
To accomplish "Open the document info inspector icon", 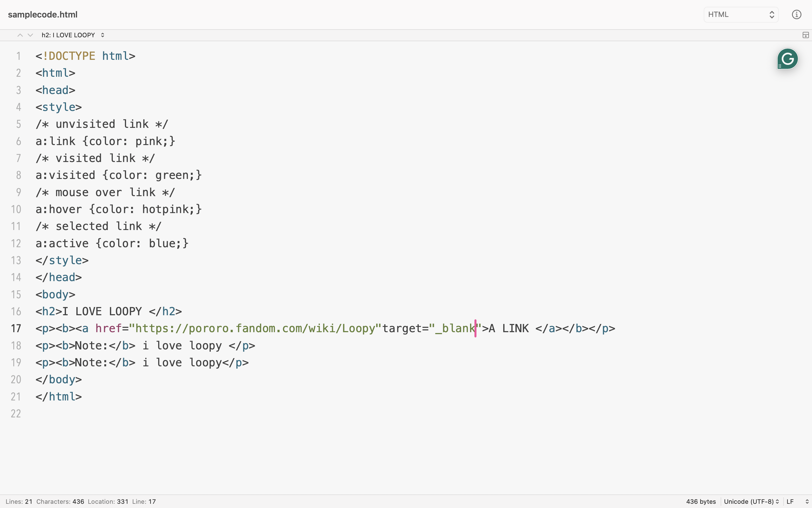I will (x=796, y=14).
